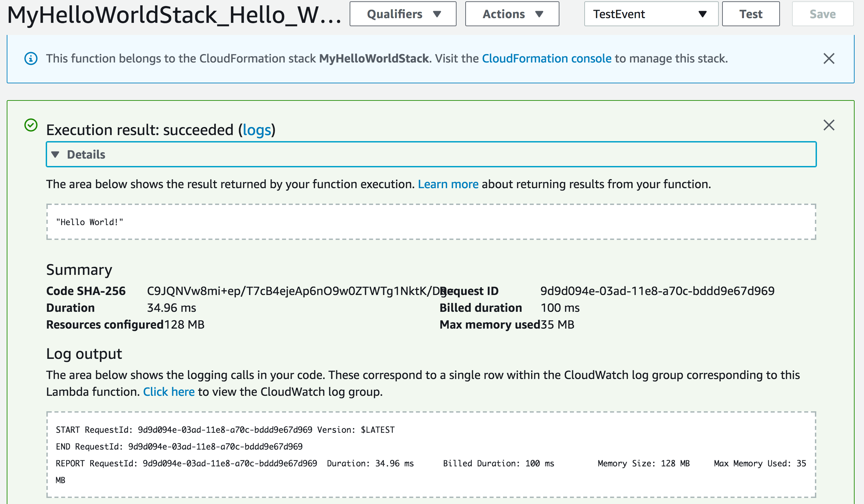This screenshot has height=504, width=864.
Task: Click the Hello World result output box
Action: click(431, 222)
